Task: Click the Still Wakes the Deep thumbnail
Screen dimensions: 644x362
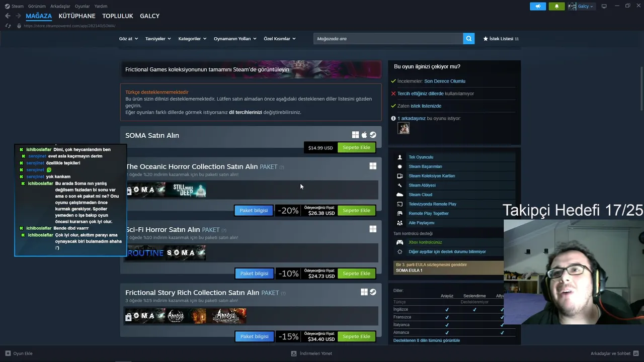Action: pyautogui.click(x=187, y=190)
